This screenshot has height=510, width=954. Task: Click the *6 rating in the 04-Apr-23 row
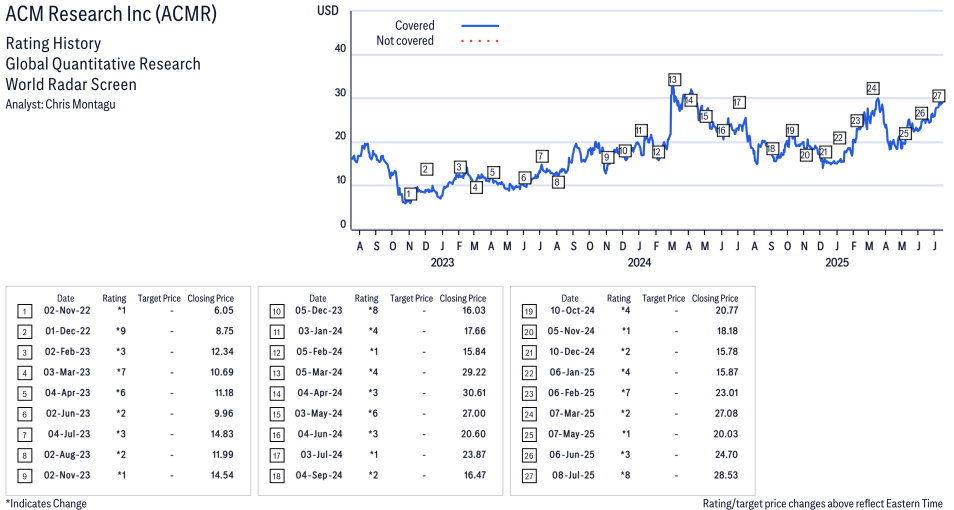pyautogui.click(x=120, y=393)
